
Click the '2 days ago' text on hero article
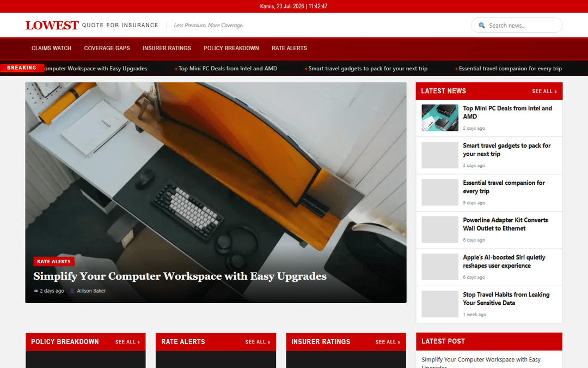click(x=52, y=291)
